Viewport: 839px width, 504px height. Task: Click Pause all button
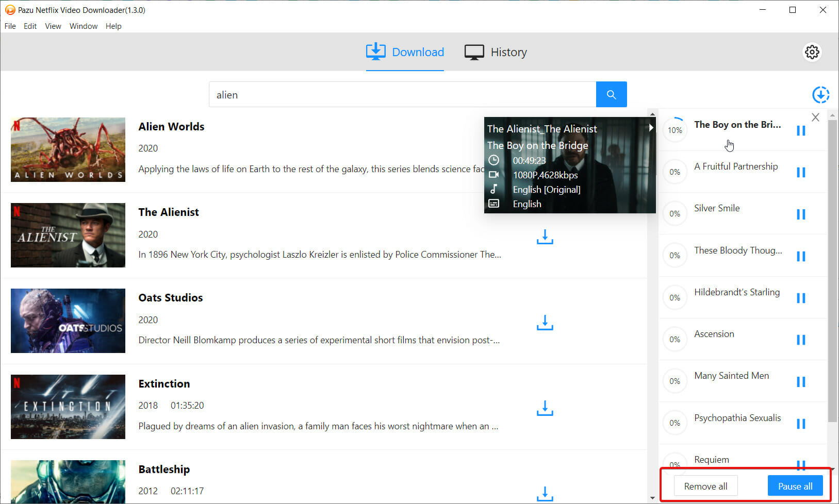[795, 486]
